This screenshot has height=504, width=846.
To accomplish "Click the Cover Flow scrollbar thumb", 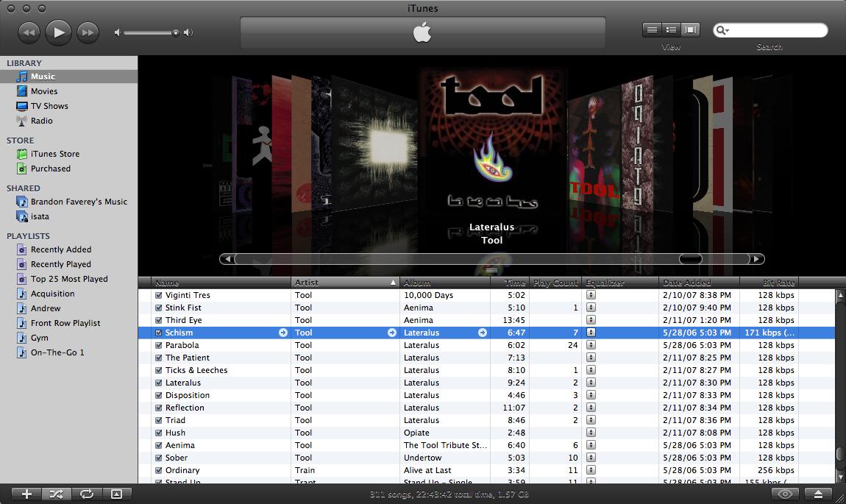I will coord(691,259).
